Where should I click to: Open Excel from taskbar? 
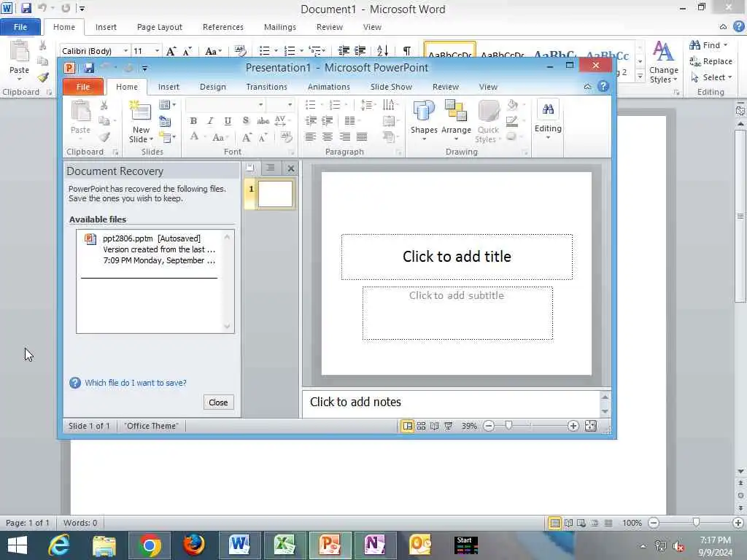(x=284, y=545)
